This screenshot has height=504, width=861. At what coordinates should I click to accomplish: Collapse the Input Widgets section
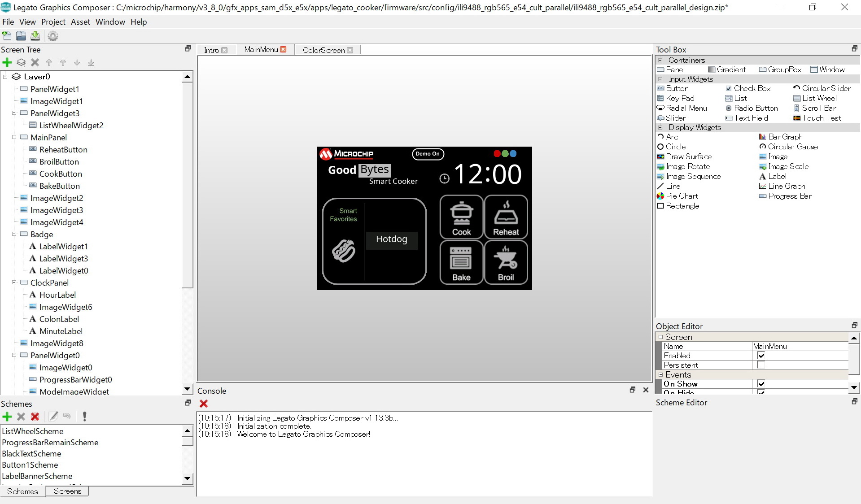tap(660, 79)
